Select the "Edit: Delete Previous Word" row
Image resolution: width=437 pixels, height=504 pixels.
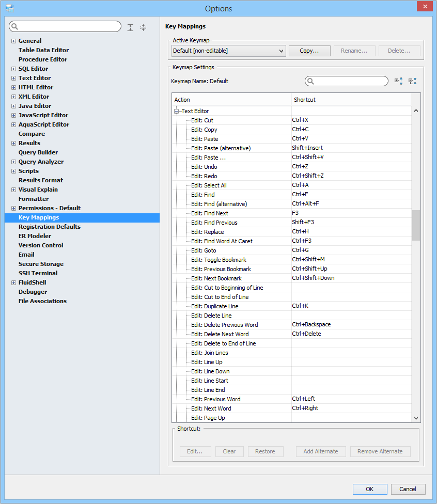click(x=292, y=325)
